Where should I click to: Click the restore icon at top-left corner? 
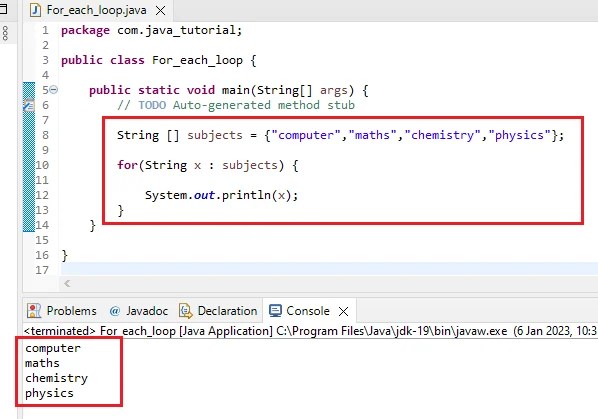coord(3,8)
